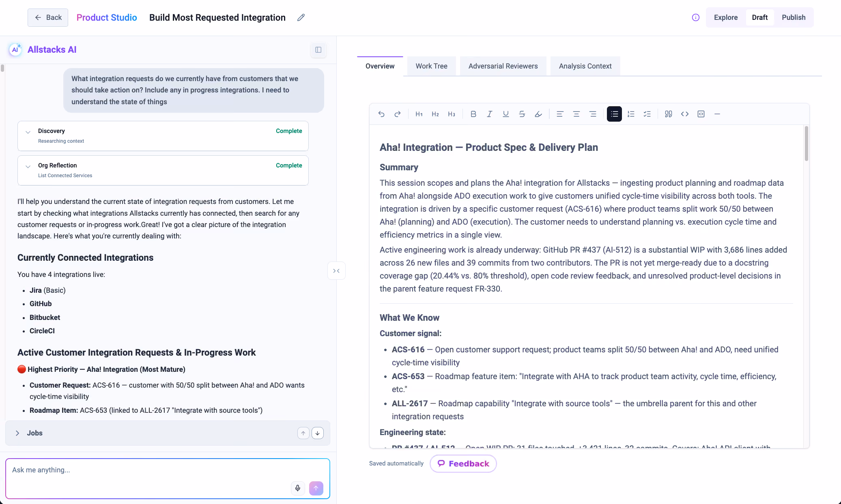Select the Draft mode

point(759,17)
